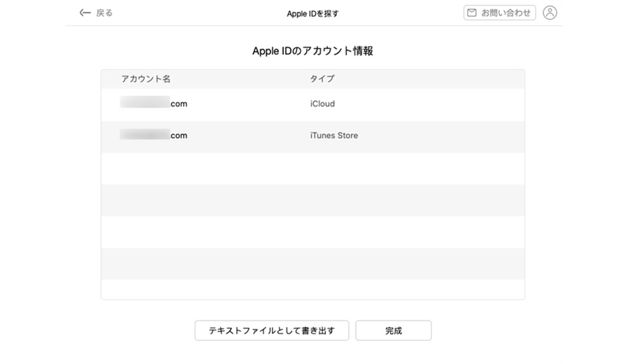Open the お問い合わせ contact button

tap(499, 13)
